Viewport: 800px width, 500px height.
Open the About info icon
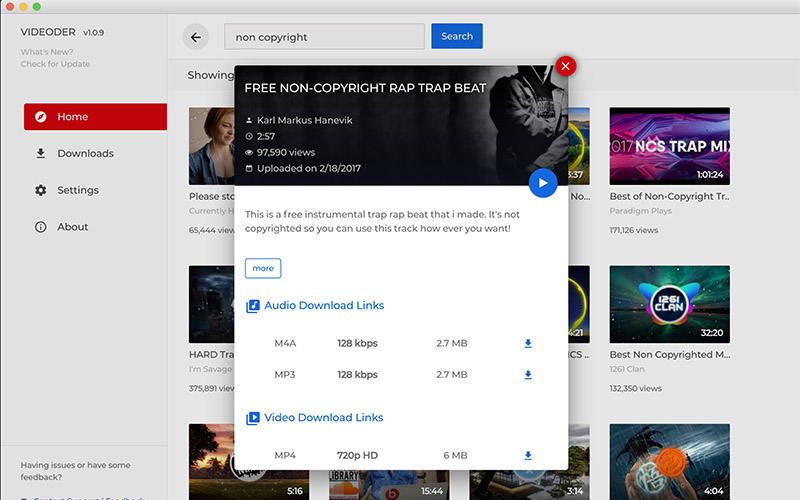pyautogui.click(x=41, y=227)
